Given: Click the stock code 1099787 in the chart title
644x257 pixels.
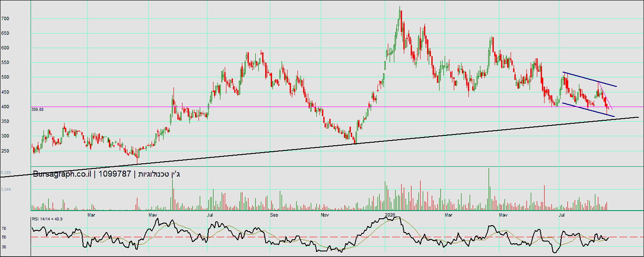Looking at the screenshot, I should (115, 174).
